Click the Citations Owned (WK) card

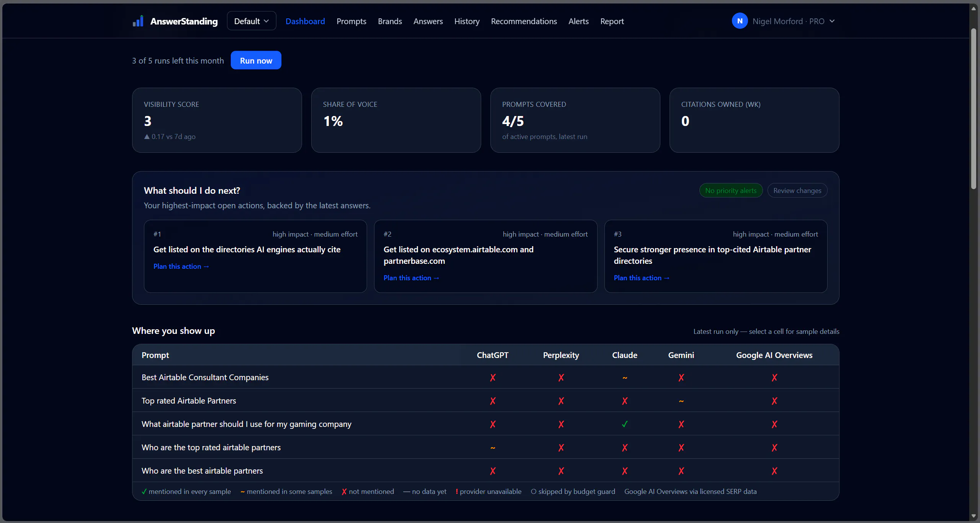click(754, 120)
